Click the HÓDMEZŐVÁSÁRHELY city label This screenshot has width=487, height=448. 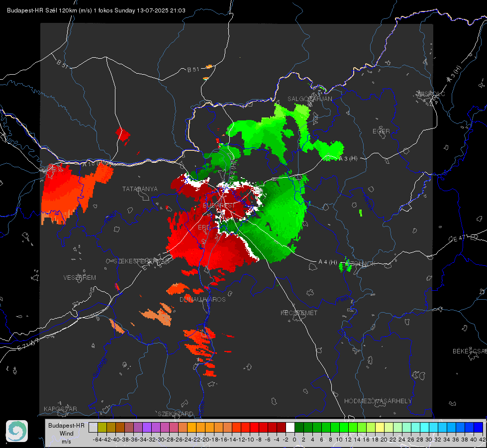378,401
